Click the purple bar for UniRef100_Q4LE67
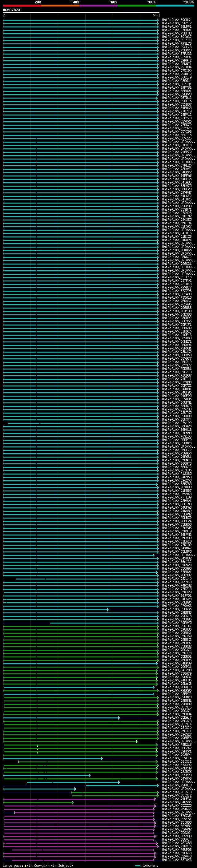The height and width of the screenshot is (868, 197). [80, 799]
